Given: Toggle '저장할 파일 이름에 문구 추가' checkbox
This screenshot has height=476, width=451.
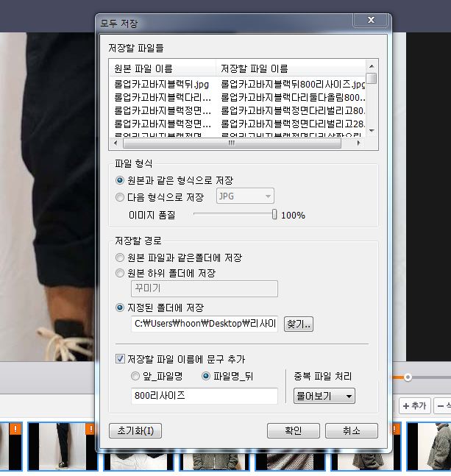Looking at the screenshot, I should pos(120,359).
